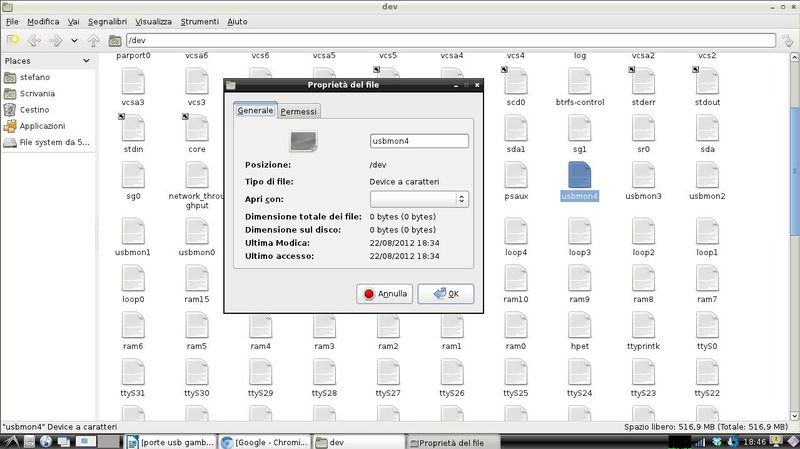Select the psaux file icon
The image size is (800, 449).
tap(516, 175)
